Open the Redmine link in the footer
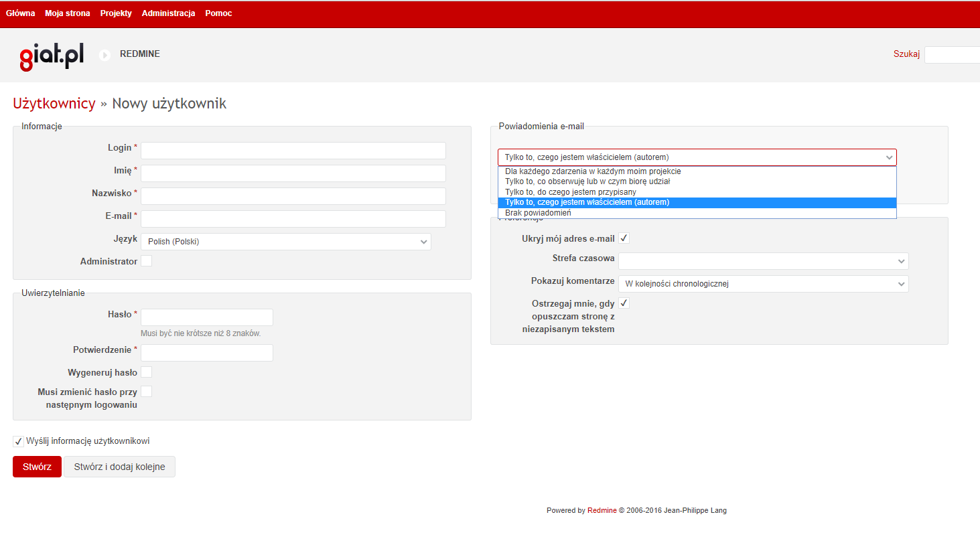This screenshot has height=543, width=980. pos(602,510)
